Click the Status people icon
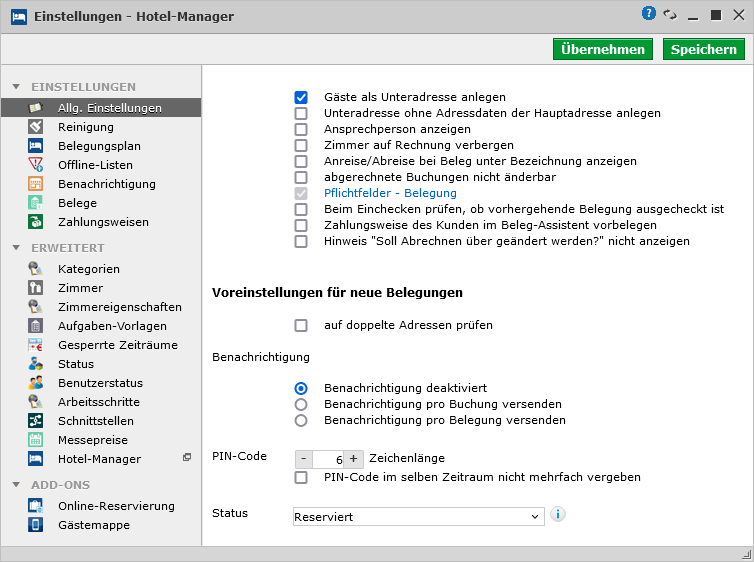754x562 pixels. pos(36,363)
